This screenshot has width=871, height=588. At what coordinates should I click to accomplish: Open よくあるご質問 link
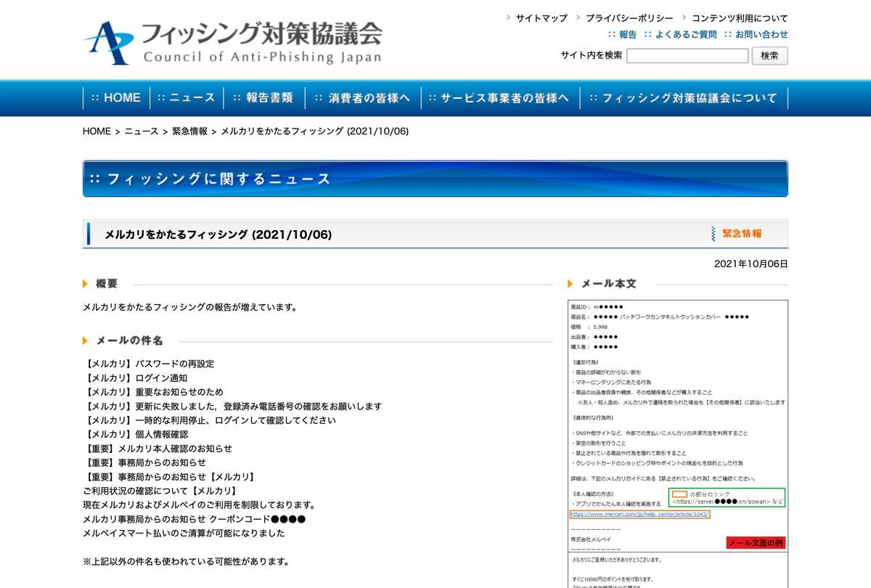point(686,34)
